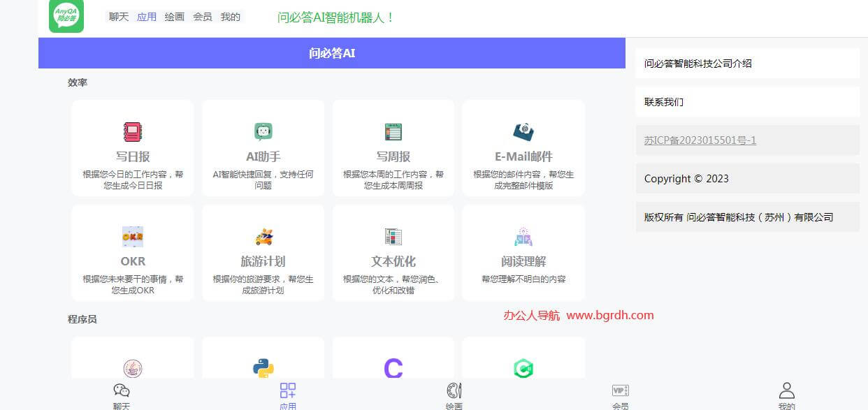The image size is (868, 410).
Task: Click the 问必答智能科技公司介绍 company intro entry
Action: coord(699,64)
